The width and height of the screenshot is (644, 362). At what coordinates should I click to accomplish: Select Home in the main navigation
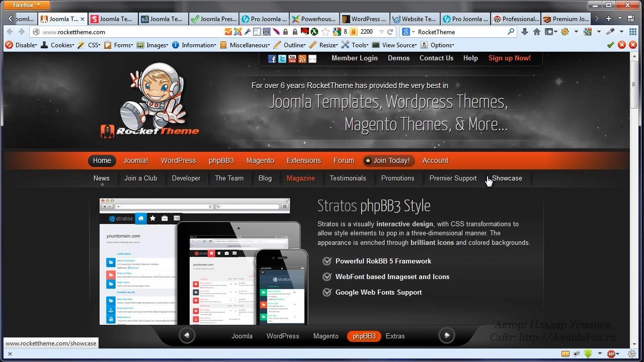point(102,161)
